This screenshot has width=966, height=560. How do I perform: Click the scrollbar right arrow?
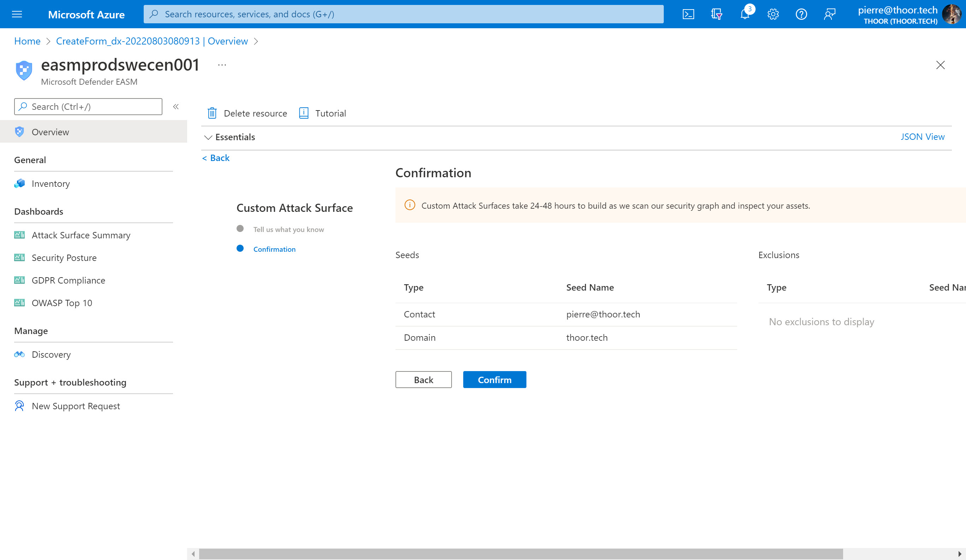pos(960,554)
